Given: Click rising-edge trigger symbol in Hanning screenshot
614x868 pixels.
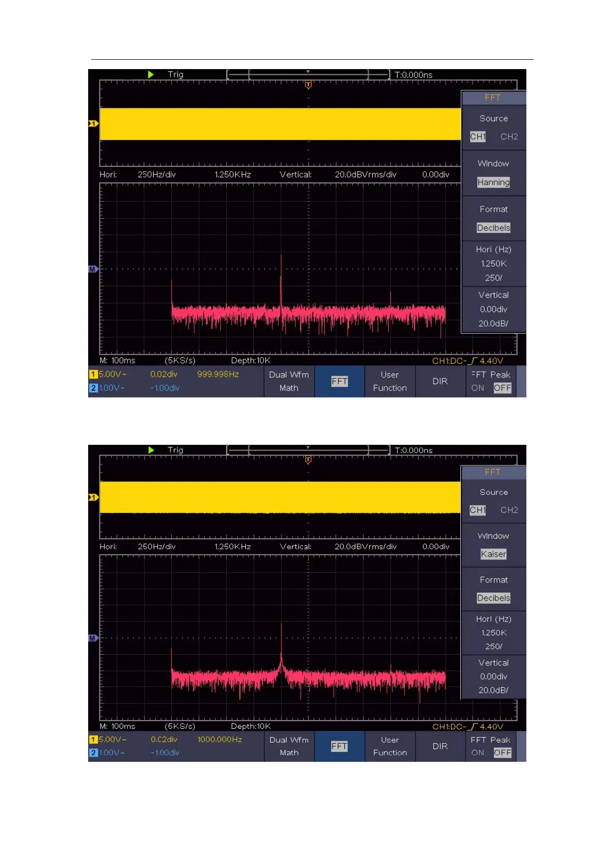Looking at the screenshot, I should coord(473,361).
